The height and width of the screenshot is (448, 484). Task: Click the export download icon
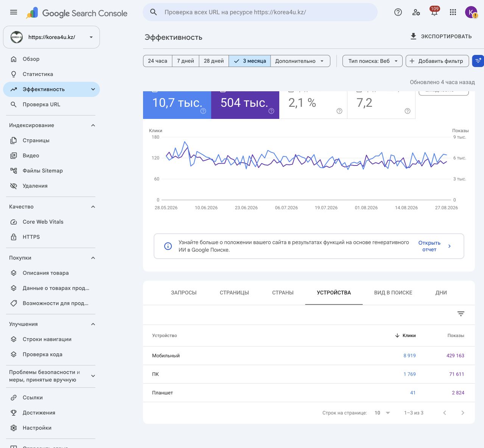(414, 36)
